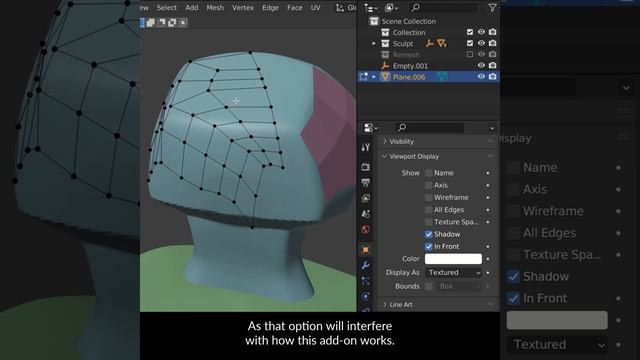Toggle render camera for Collection
640x360 pixels.
point(493,32)
